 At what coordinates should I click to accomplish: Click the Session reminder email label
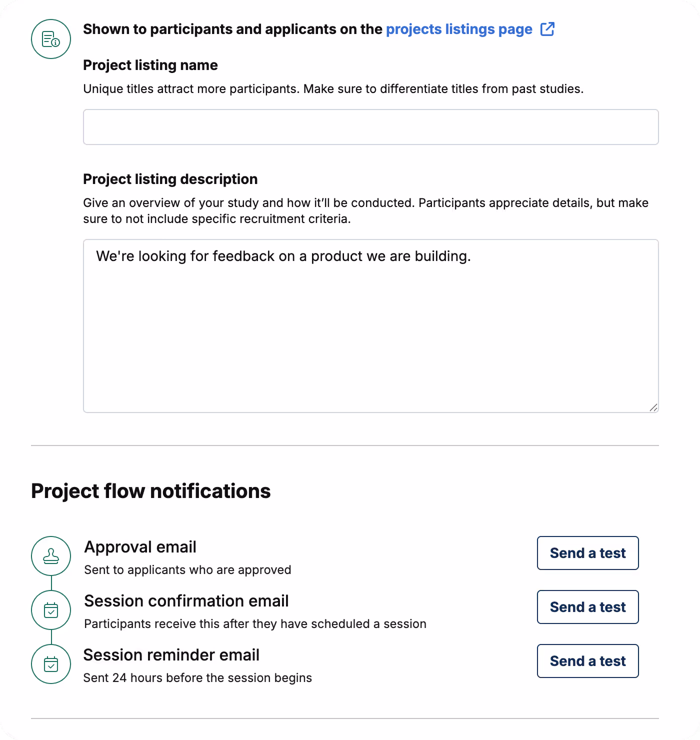pos(171,655)
